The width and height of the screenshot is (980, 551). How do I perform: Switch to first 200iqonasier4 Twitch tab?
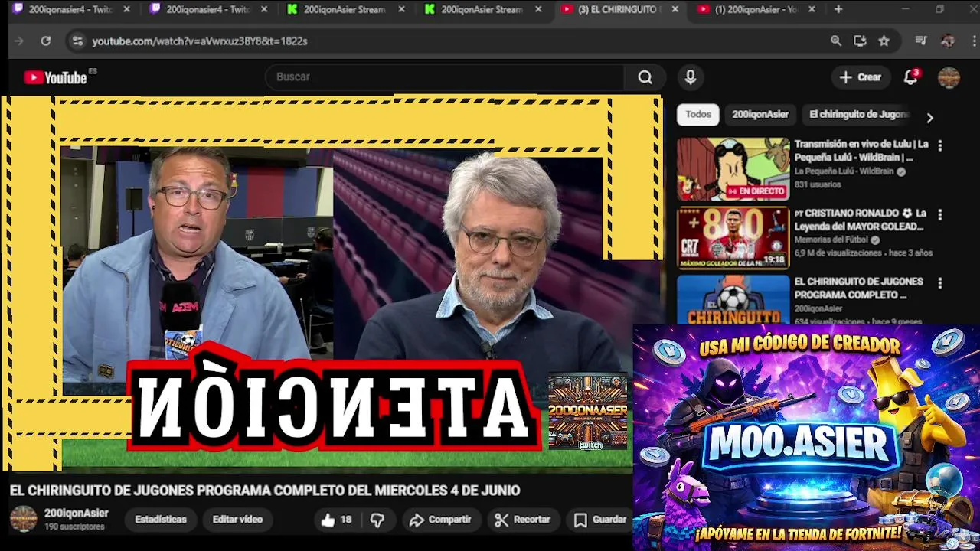(70, 9)
